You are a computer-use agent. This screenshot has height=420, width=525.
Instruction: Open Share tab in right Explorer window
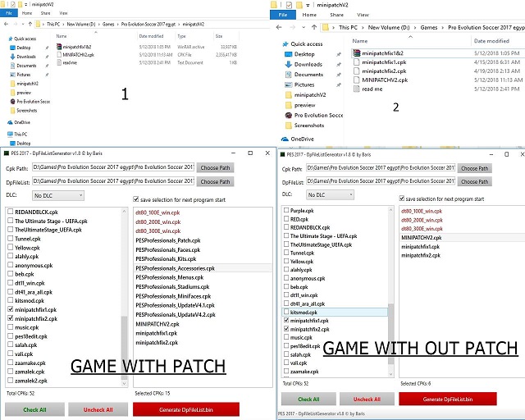tap(336, 15)
